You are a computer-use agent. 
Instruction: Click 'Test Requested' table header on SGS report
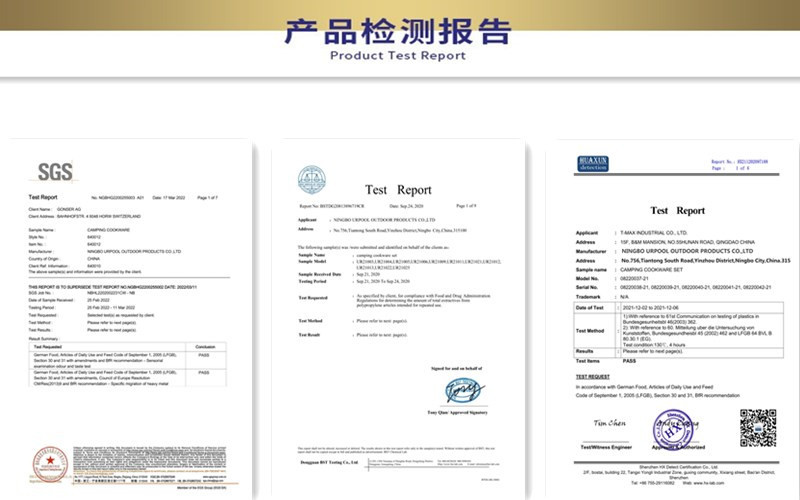click(x=47, y=347)
